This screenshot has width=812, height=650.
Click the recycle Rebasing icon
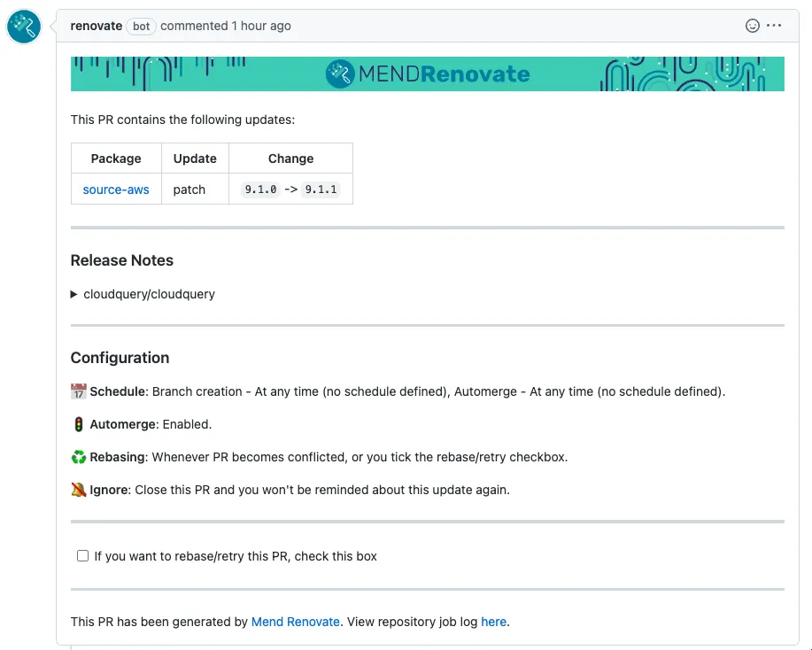pos(78,457)
